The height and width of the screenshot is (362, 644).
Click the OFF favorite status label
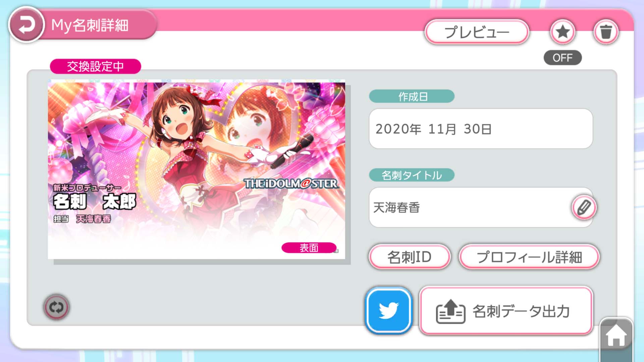(562, 58)
